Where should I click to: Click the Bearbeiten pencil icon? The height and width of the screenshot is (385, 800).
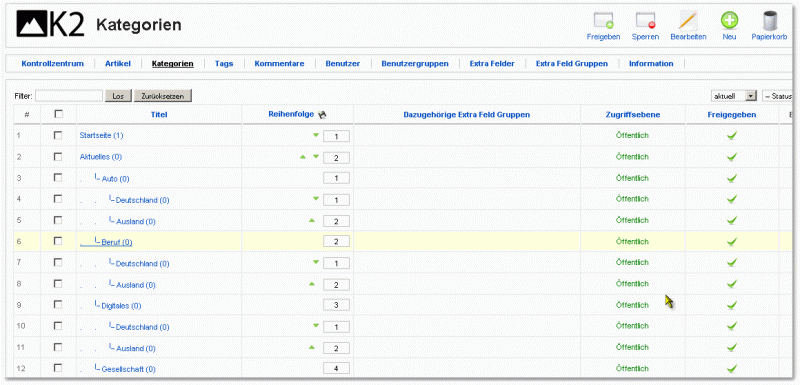click(688, 21)
